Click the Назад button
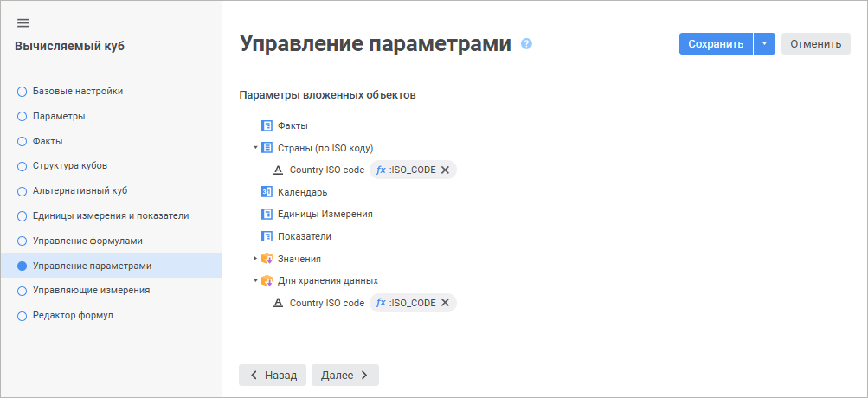 pyautogui.click(x=273, y=375)
